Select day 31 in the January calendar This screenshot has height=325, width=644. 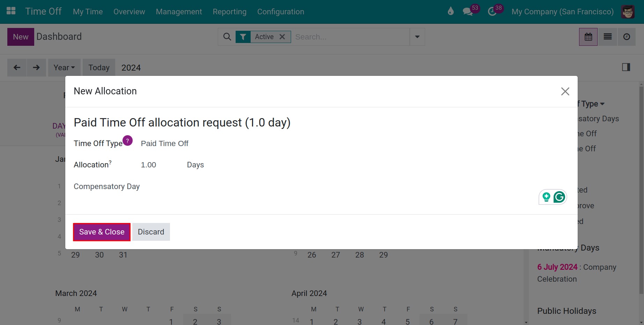click(123, 255)
